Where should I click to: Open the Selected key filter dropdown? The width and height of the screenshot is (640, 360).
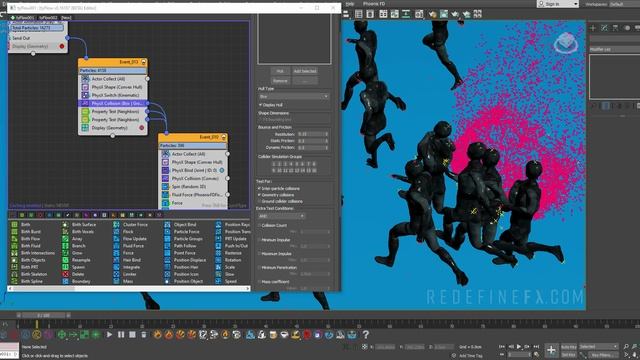tap(599, 347)
